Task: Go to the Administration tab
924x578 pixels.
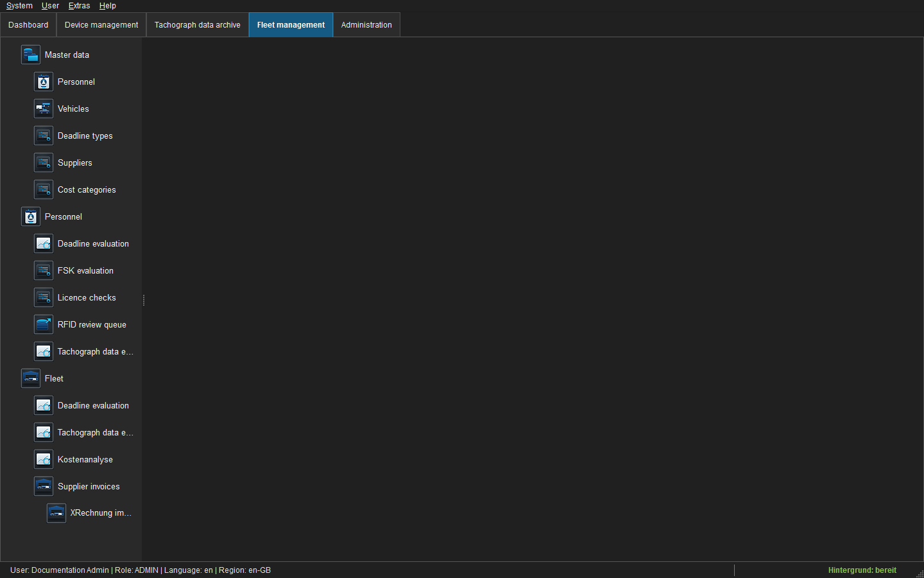Action: tap(366, 25)
